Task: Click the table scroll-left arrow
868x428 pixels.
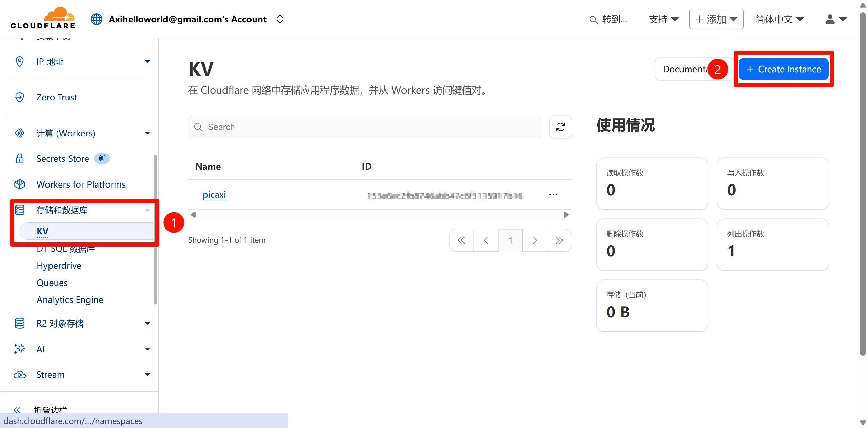Action: coord(193,215)
